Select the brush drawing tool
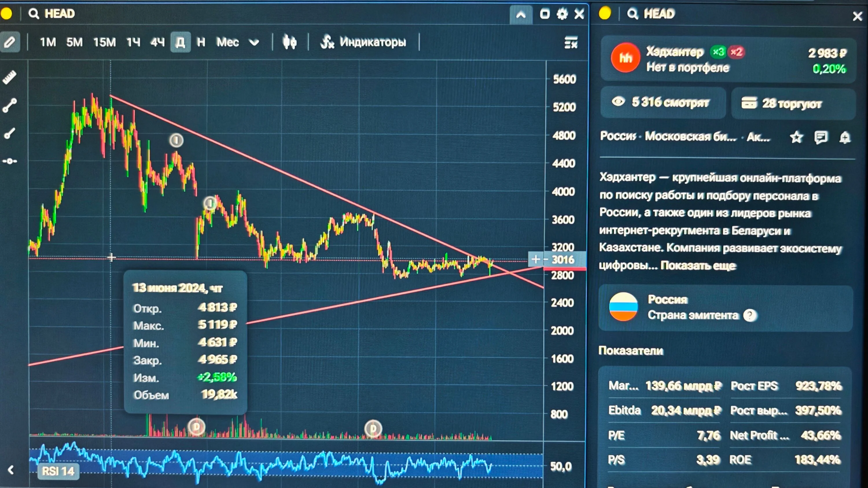 (10, 133)
